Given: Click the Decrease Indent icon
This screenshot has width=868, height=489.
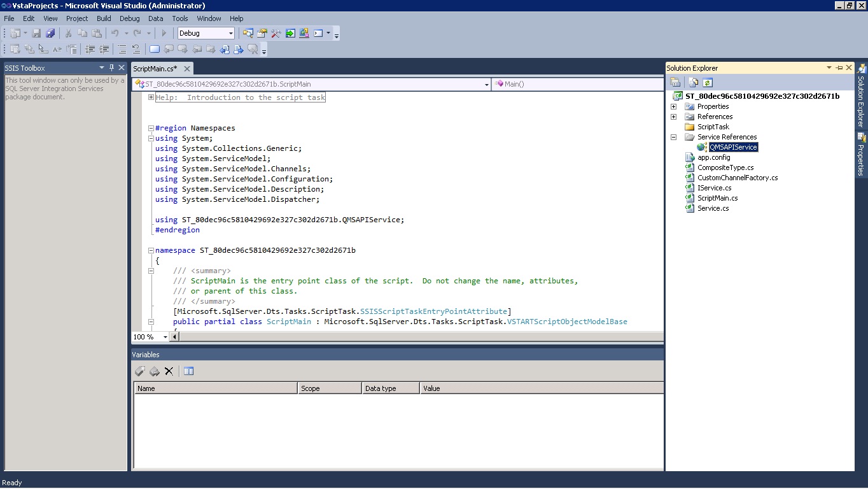Looking at the screenshot, I should pos(90,49).
